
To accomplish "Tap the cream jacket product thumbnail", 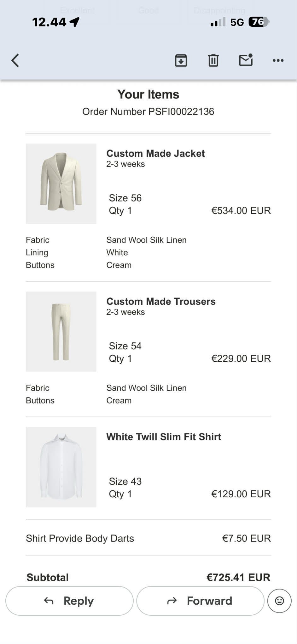I will point(61,184).
